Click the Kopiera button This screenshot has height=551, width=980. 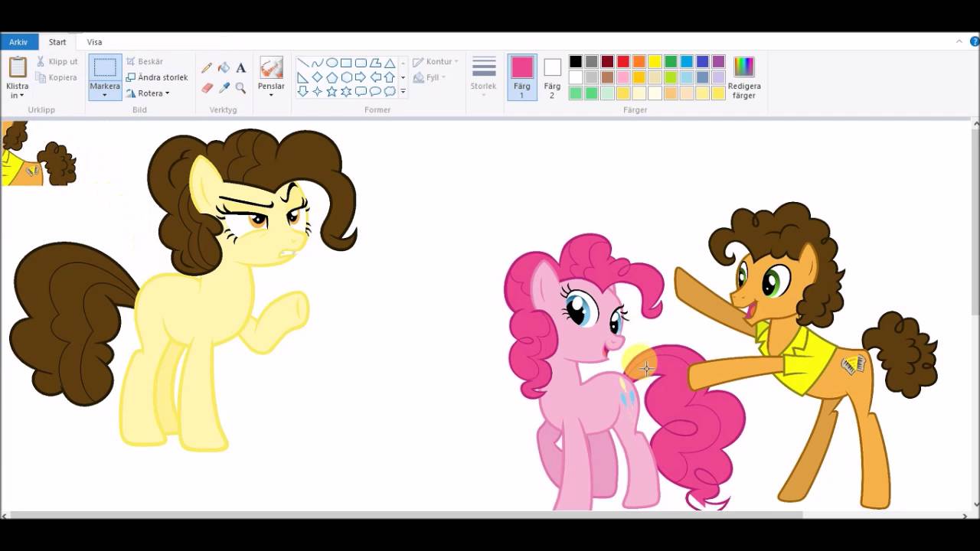(57, 77)
